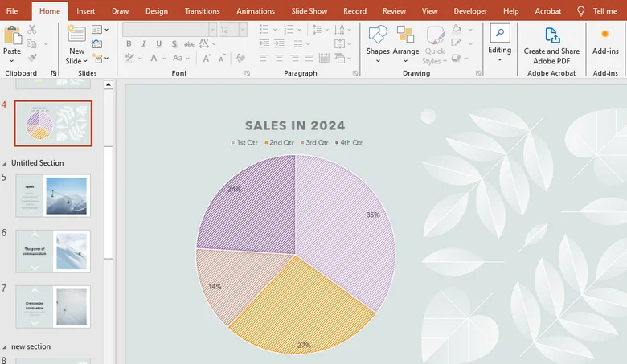
Task: Open the Text Highlight Color dropdown arrow
Action: pyautogui.click(x=141, y=59)
